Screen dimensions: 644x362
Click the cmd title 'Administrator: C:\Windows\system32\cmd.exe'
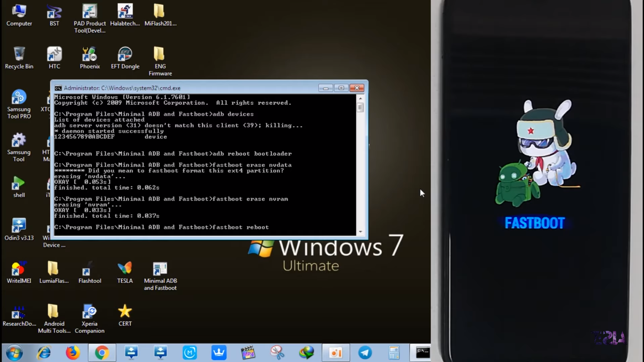(x=122, y=88)
